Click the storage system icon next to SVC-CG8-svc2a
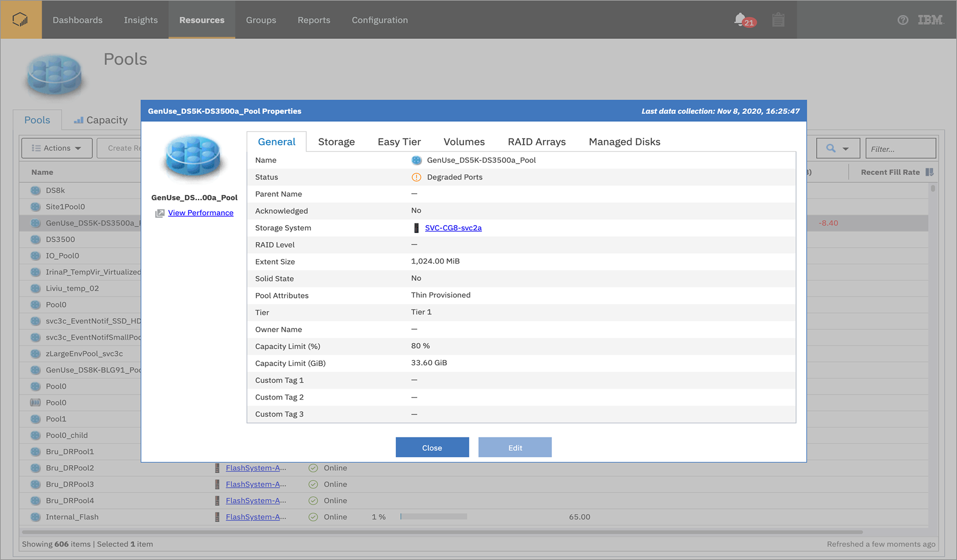957x560 pixels. (416, 228)
